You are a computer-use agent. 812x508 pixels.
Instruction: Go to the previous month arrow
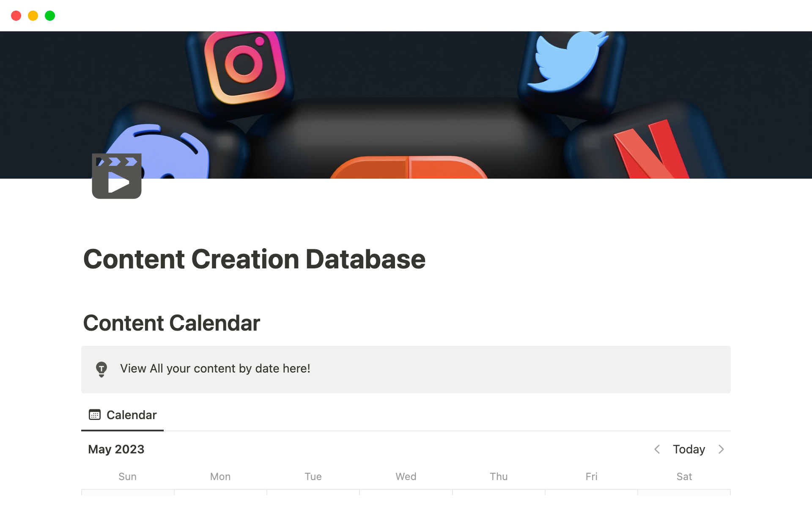[x=657, y=449]
